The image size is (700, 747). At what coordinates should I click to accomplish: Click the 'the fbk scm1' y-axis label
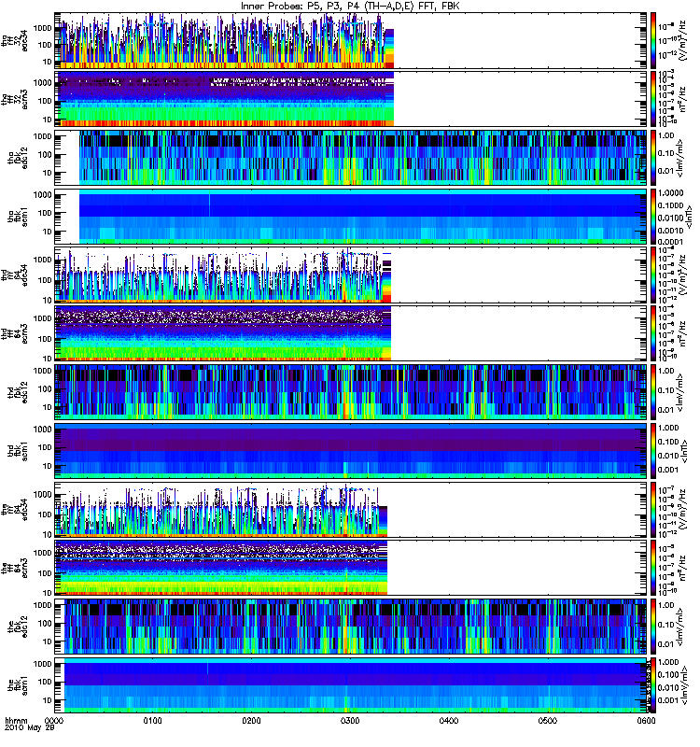[18, 685]
